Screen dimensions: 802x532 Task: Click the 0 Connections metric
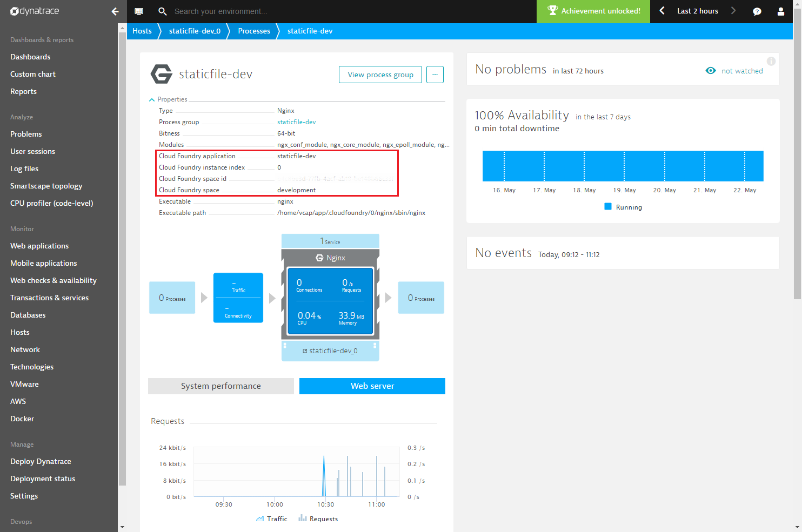[x=309, y=285]
